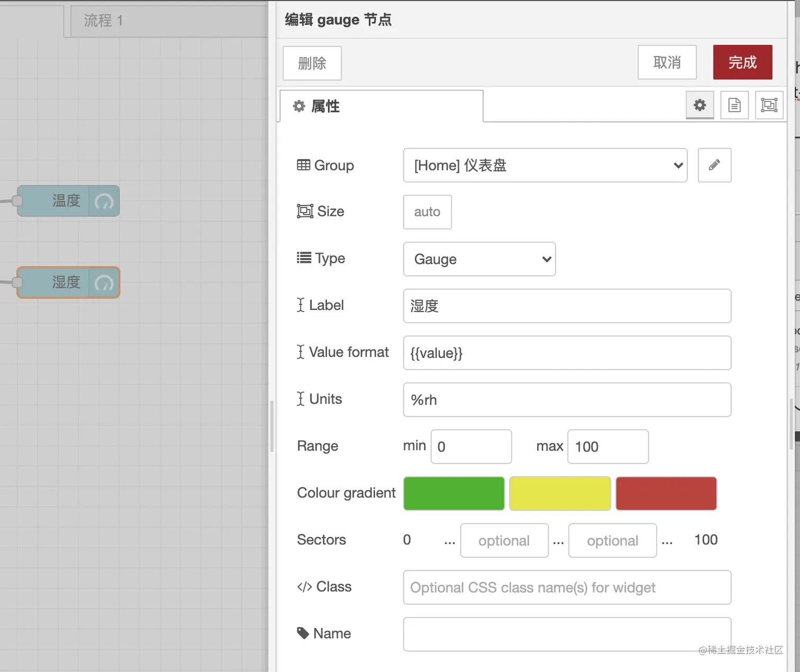This screenshot has height=672, width=800.
Task: Switch to the 属性 tab
Action: pyautogui.click(x=381, y=106)
